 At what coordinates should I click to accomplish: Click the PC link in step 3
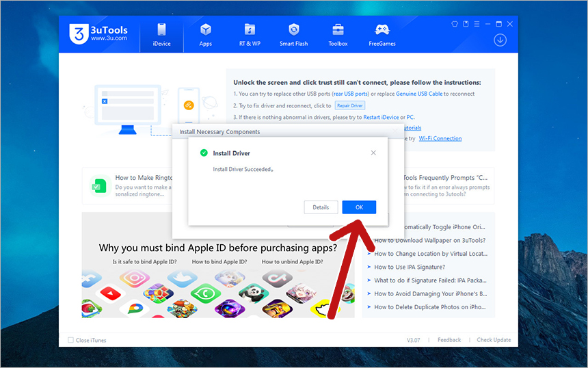(410, 117)
